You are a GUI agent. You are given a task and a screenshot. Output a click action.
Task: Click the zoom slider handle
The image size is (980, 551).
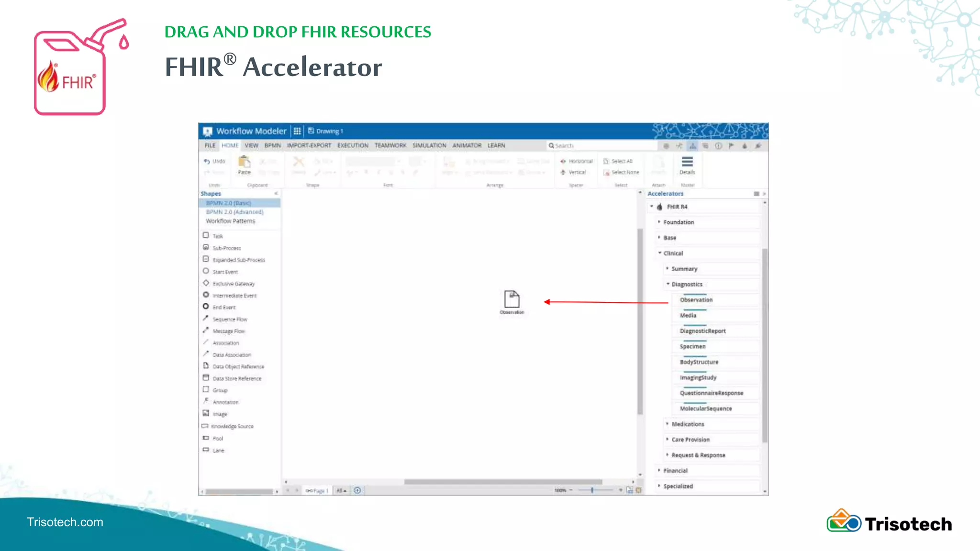(592, 490)
